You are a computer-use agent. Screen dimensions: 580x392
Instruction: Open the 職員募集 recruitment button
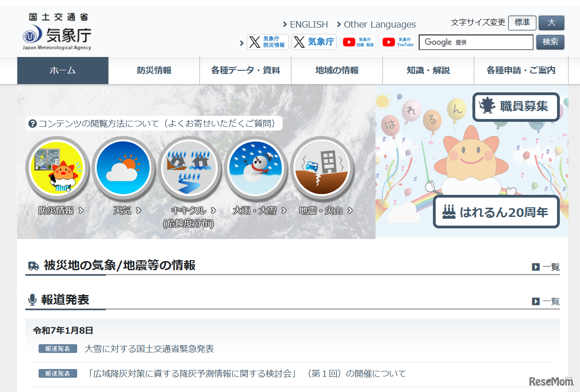click(x=516, y=107)
